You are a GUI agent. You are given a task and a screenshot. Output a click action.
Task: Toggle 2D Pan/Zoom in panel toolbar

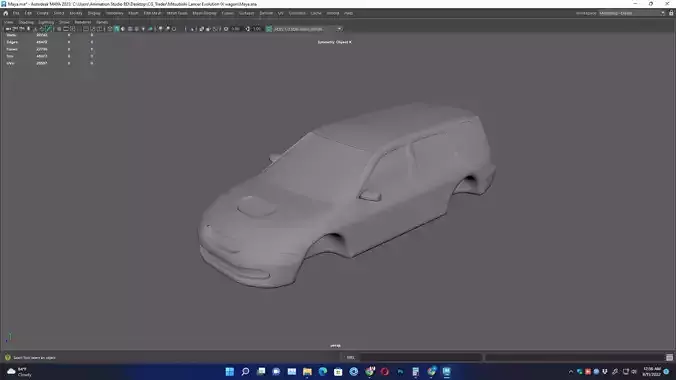(x=42, y=29)
